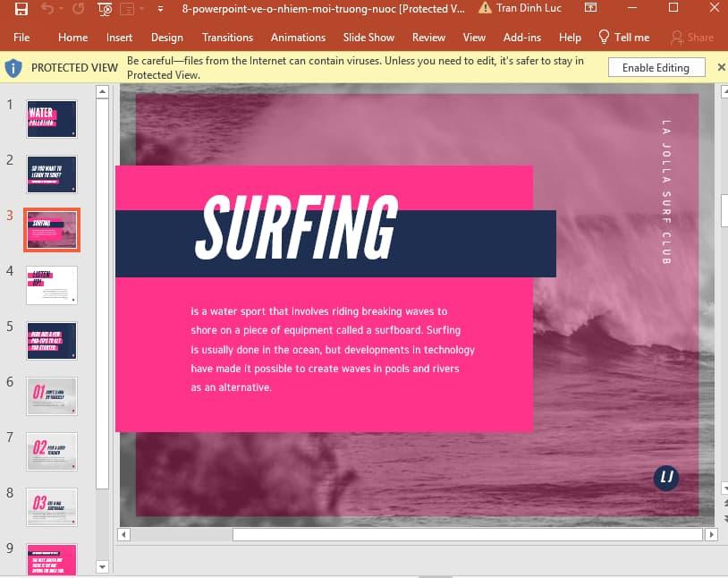Click the Undo icon
The height and width of the screenshot is (578, 728).
49,9
